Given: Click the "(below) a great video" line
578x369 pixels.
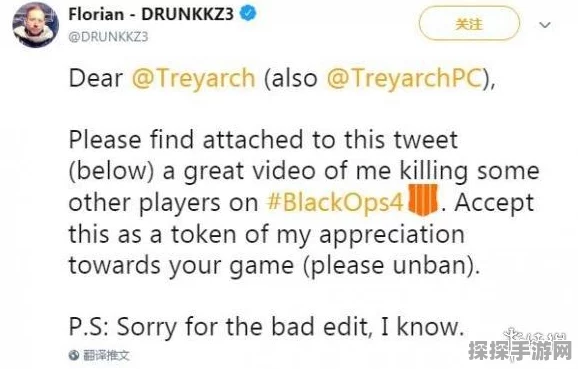Looking at the screenshot, I should coord(304,171).
